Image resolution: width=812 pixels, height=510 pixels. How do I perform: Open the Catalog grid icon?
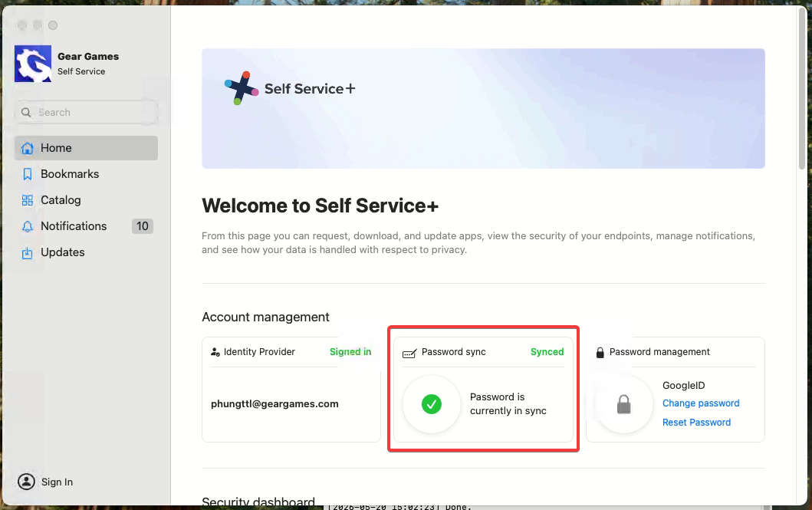(28, 200)
